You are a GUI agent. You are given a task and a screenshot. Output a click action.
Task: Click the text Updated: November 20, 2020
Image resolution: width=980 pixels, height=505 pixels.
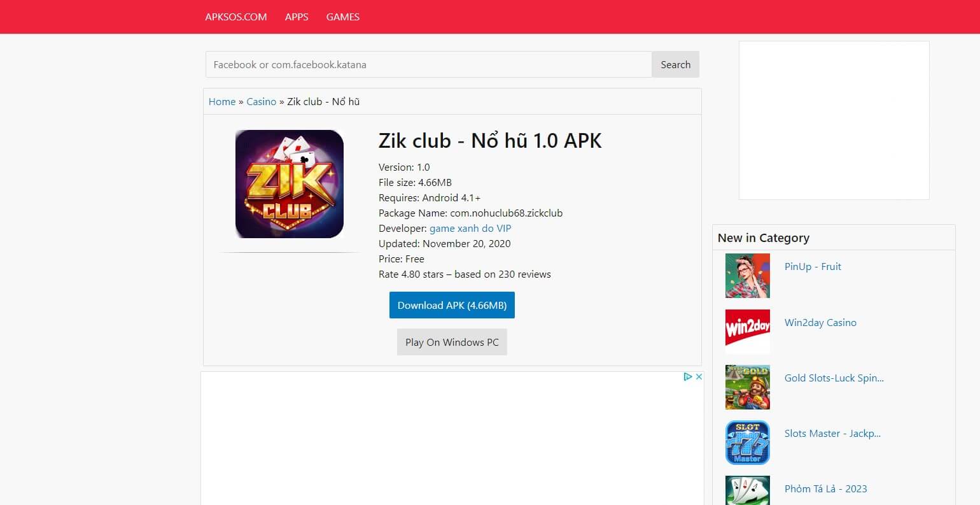(x=444, y=244)
